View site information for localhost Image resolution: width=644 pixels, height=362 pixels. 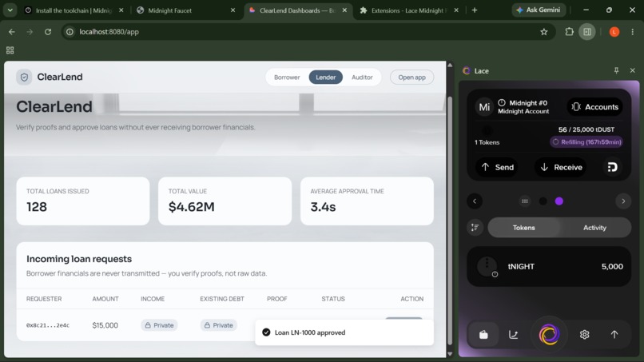coord(70,32)
